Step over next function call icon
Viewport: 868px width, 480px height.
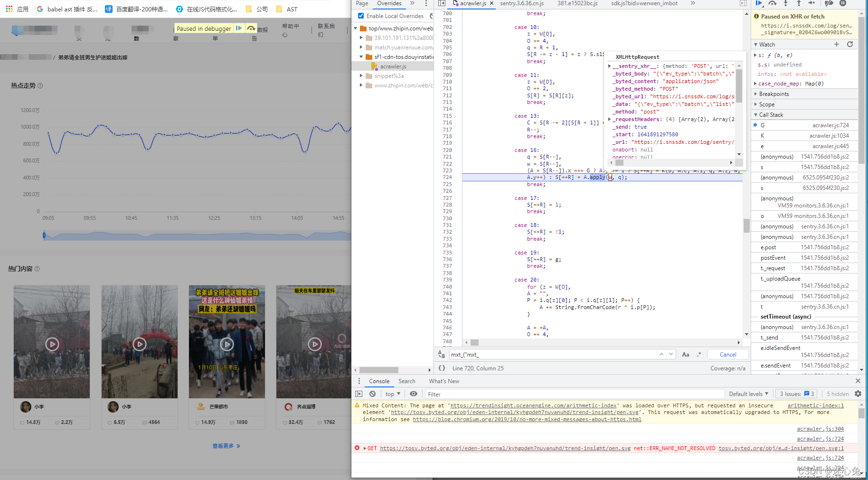coord(773,3)
